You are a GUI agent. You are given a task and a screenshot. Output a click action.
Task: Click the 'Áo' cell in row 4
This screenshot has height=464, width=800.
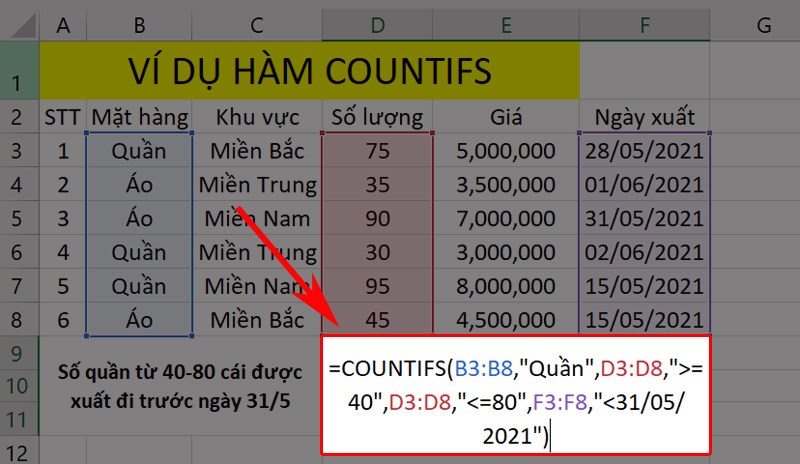tap(139, 184)
